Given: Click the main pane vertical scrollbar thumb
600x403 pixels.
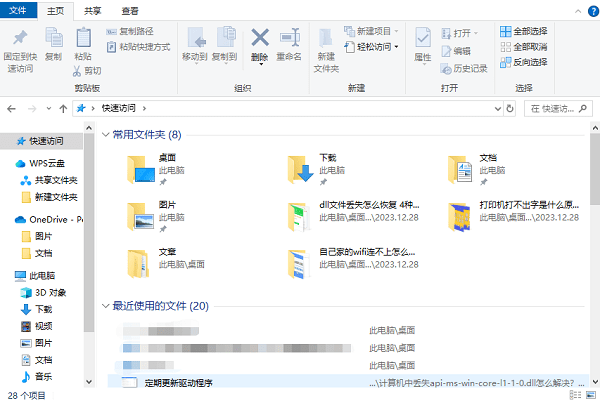Looking at the screenshot, I should [x=595, y=169].
